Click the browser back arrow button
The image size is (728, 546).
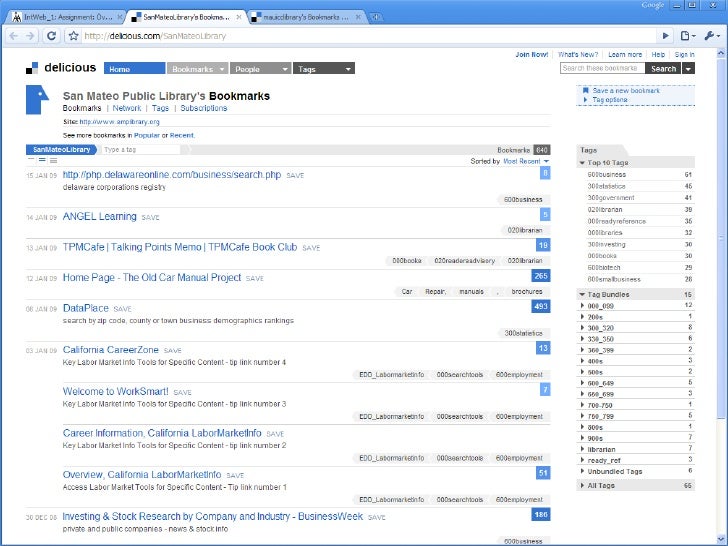click(x=14, y=36)
